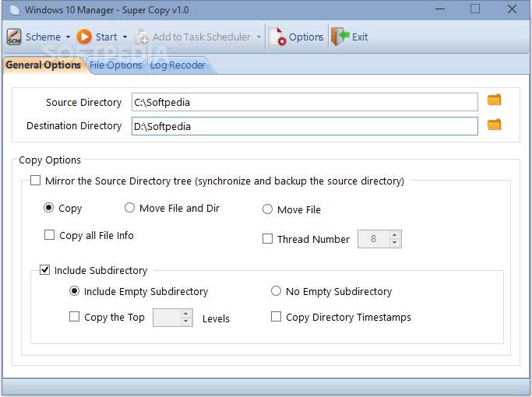
Task: Open the Log Recoder tab
Action: (178, 65)
